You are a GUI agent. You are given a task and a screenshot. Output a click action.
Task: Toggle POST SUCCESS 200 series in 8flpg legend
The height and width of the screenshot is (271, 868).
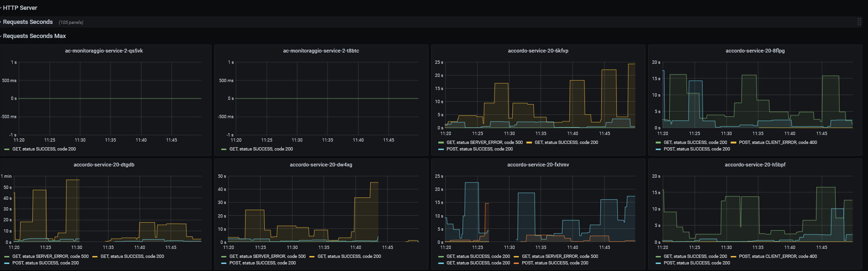(696, 149)
